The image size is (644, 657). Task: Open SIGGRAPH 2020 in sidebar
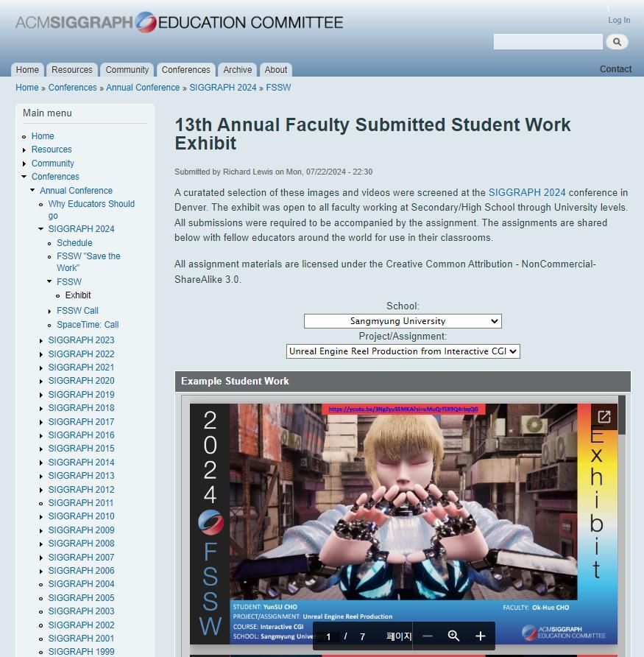click(x=81, y=381)
